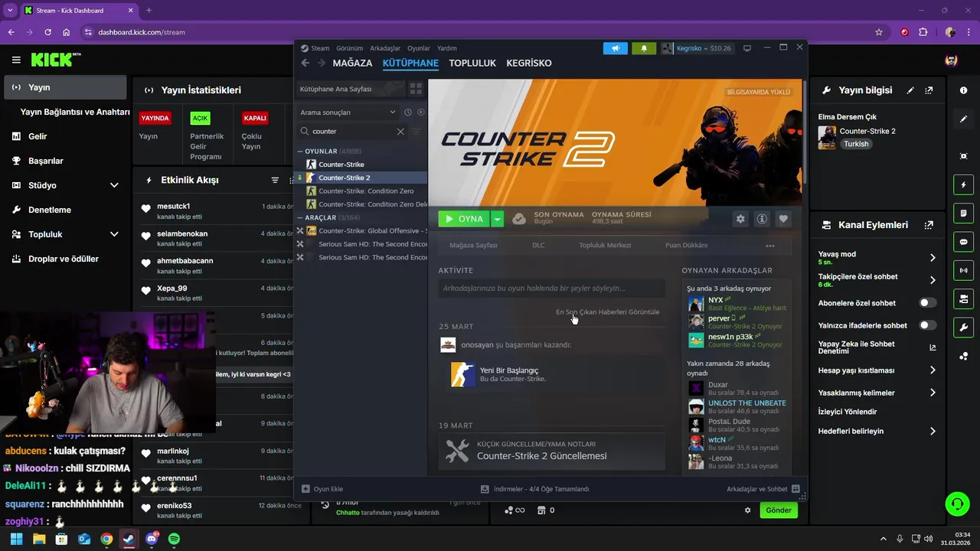
Task: Click Kütüphane Ana Sayfası button
Action: (x=351, y=89)
